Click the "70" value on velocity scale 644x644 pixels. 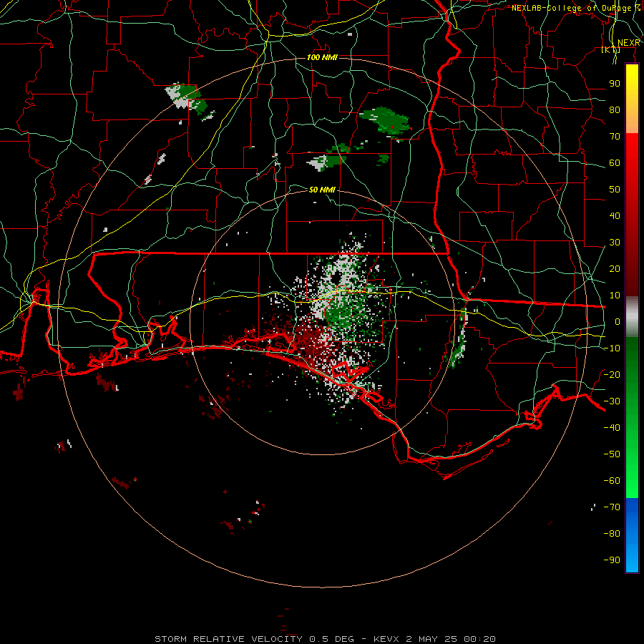615,137
